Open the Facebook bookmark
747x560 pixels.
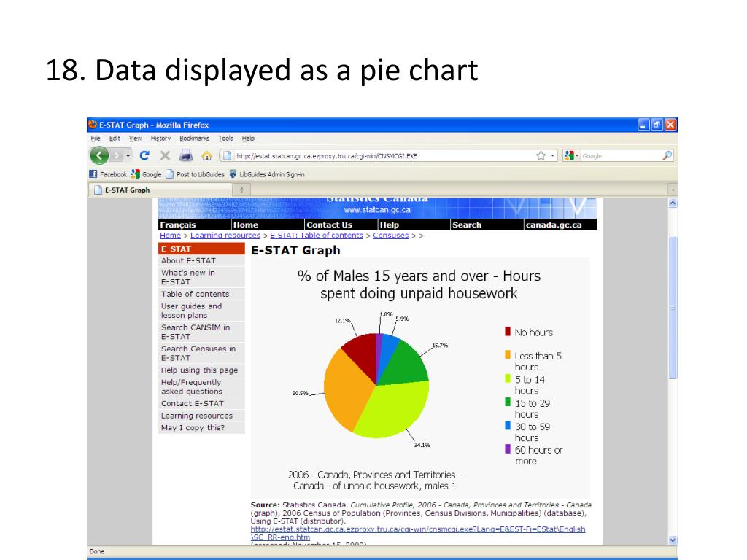(x=108, y=174)
